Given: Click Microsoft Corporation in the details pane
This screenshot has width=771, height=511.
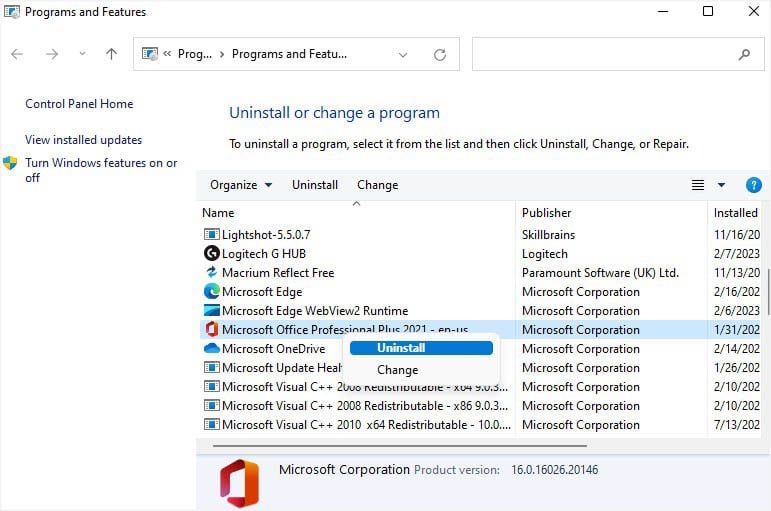Looking at the screenshot, I should 344,470.
